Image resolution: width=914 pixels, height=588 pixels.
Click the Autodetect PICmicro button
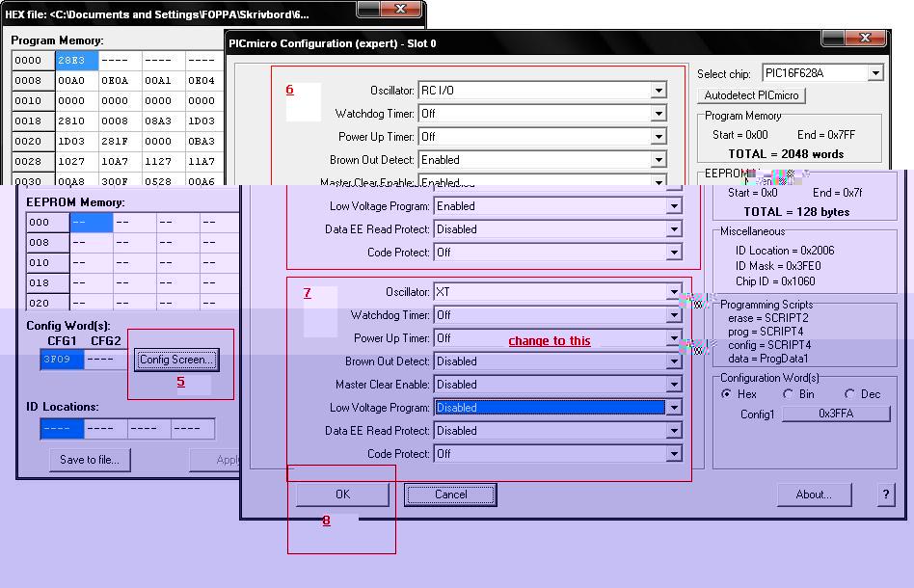tap(751, 95)
